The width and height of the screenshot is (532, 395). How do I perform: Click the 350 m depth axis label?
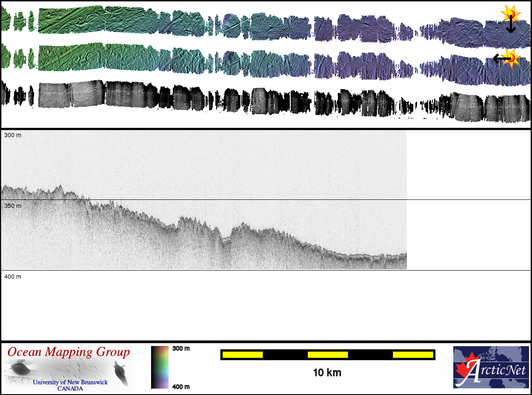coord(13,206)
